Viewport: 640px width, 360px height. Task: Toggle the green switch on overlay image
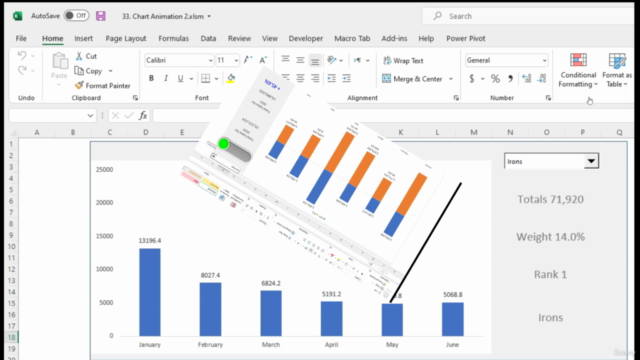click(235, 149)
